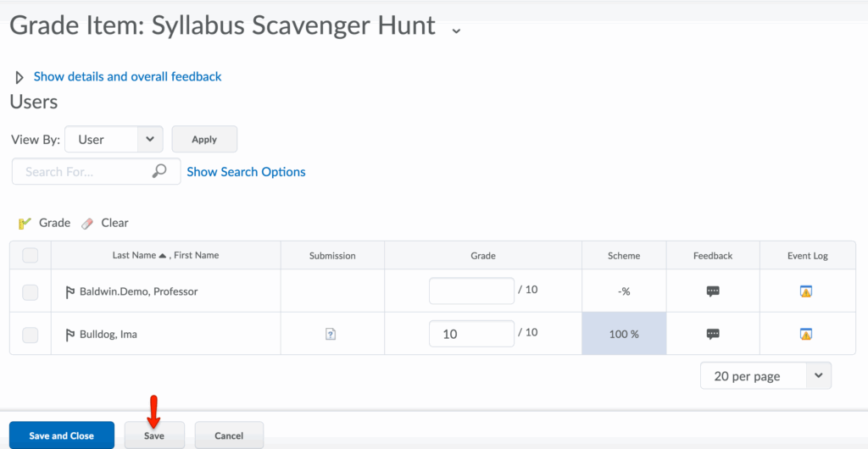Screen dimensions: 868x449
Task: Click the grade field for Baldwin.Demo
Action: [x=471, y=291]
